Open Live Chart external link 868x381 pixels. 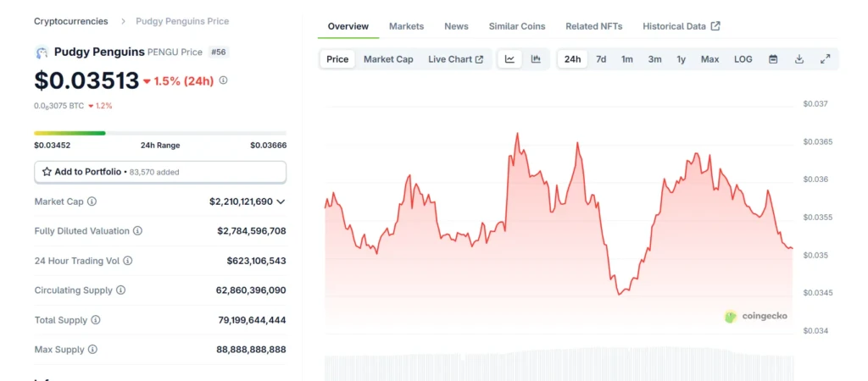click(x=455, y=59)
